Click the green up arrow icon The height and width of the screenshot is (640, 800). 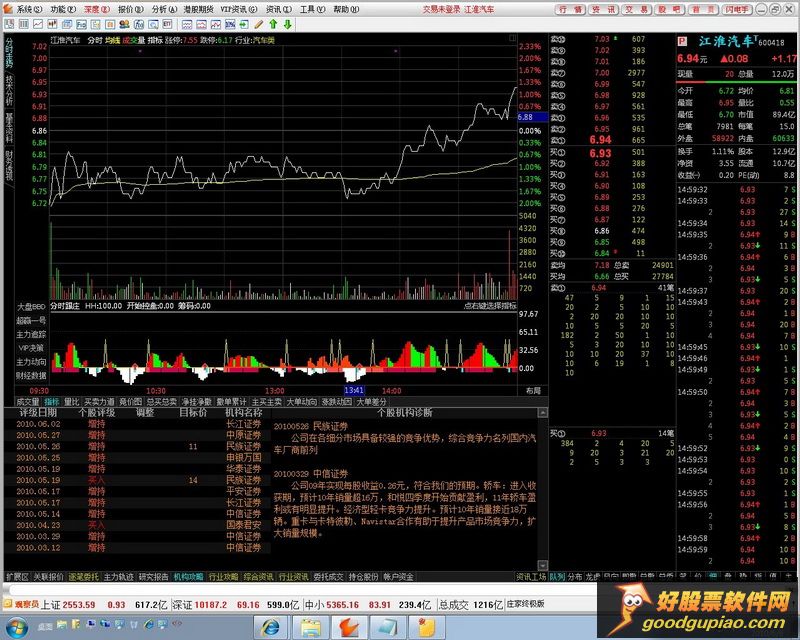tap(273, 24)
